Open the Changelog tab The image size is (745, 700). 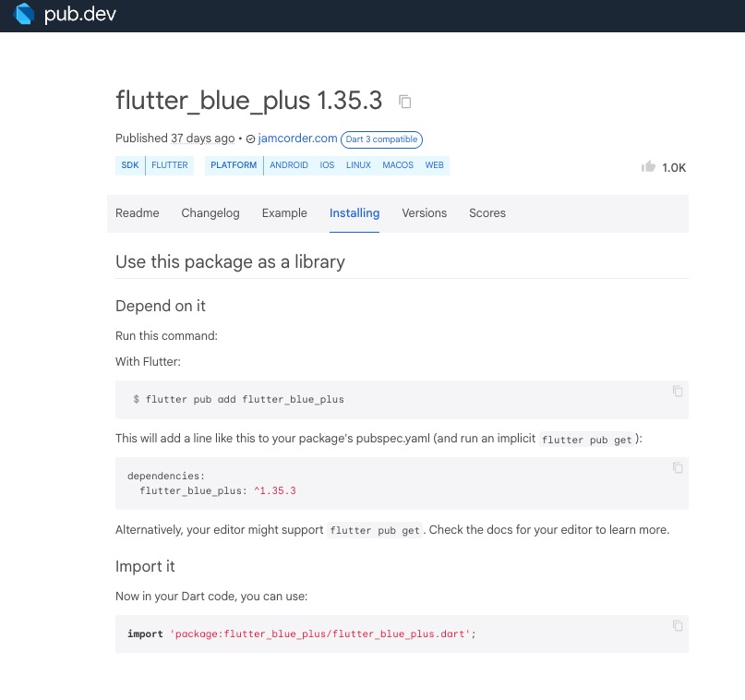pyautogui.click(x=210, y=212)
